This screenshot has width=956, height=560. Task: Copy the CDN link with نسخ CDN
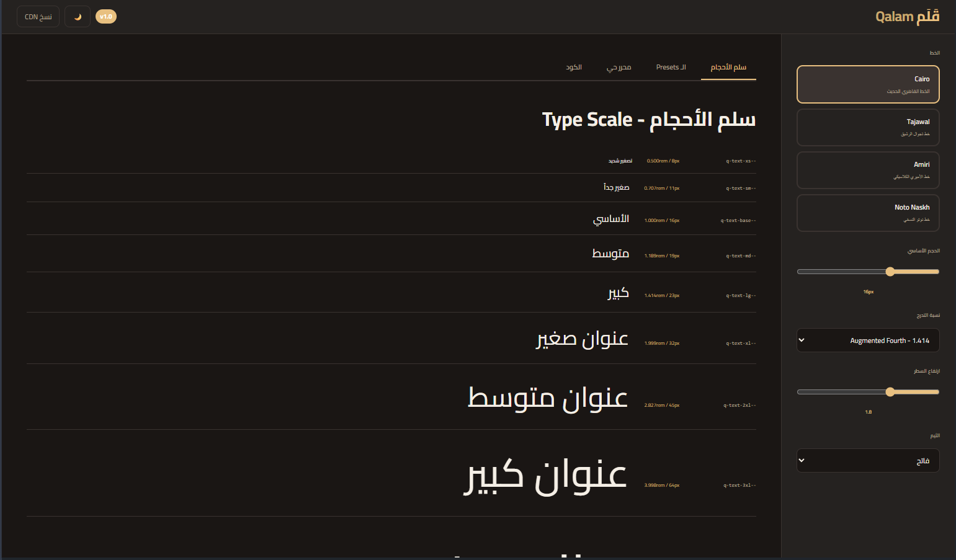(x=38, y=17)
